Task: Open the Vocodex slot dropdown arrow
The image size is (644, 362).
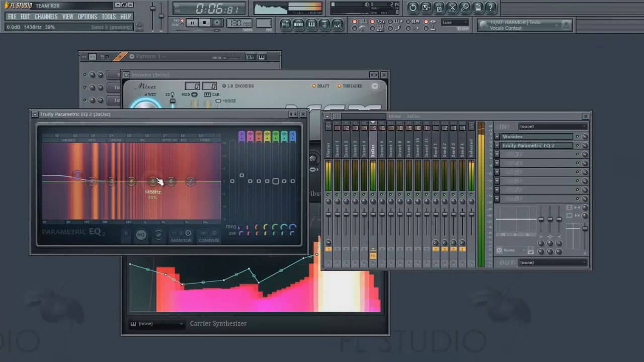Action: pyautogui.click(x=497, y=137)
